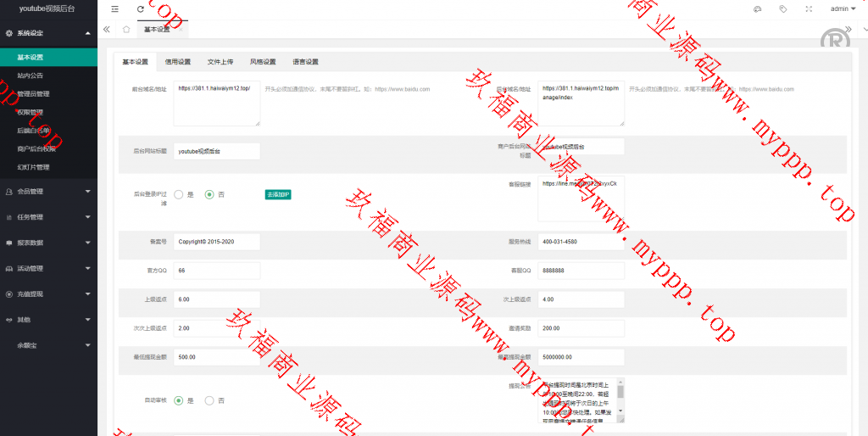Image resolution: width=868 pixels, height=436 pixels.
Task: Click the fullscreen icon in top-right toolbar
Action: pos(808,9)
